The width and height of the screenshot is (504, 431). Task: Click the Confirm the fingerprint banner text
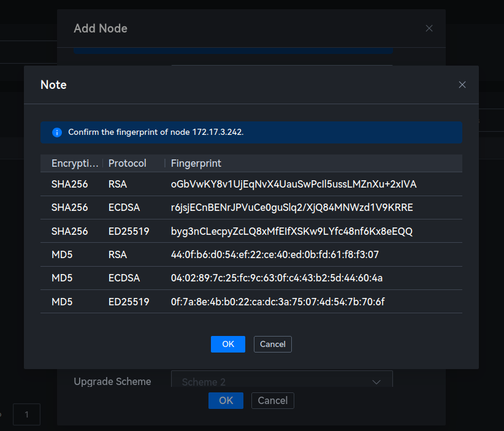pos(156,132)
